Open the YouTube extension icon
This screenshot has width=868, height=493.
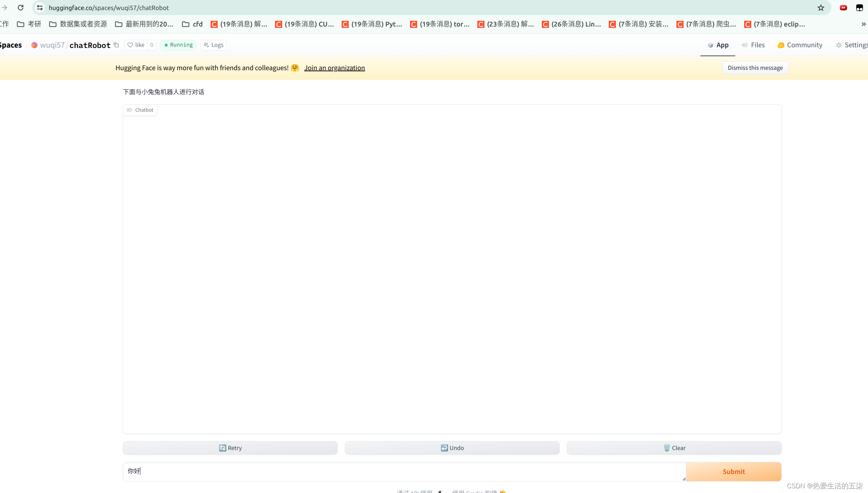843,8
